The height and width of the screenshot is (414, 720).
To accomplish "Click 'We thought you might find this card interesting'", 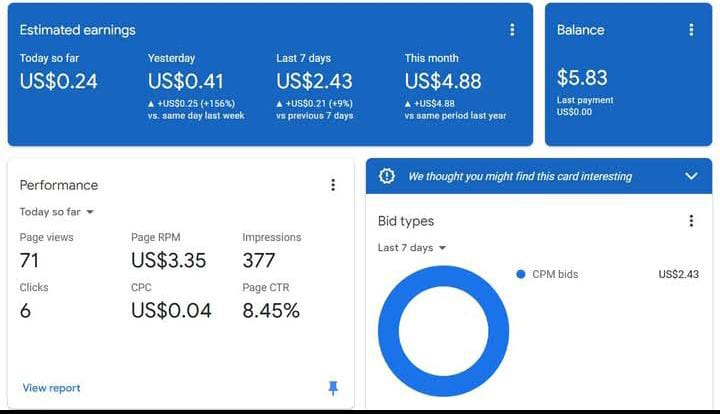I will 520,176.
